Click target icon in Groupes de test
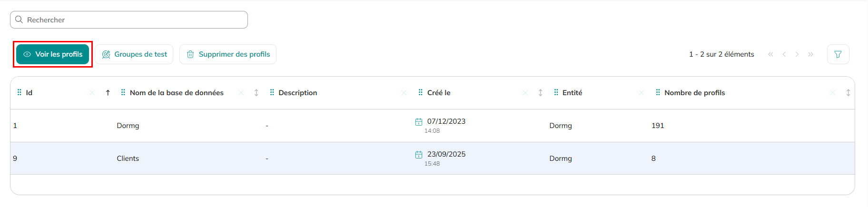868x207 pixels. [106, 54]
